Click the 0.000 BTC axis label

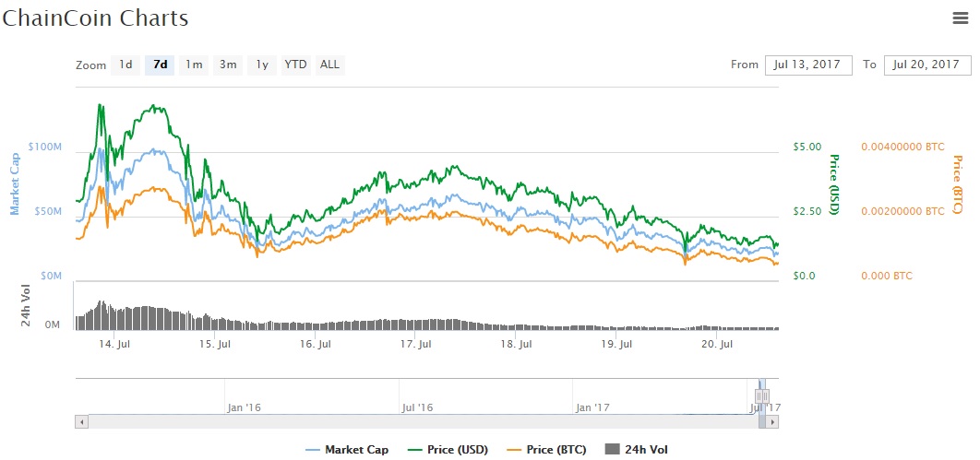(x=887, y=276)
